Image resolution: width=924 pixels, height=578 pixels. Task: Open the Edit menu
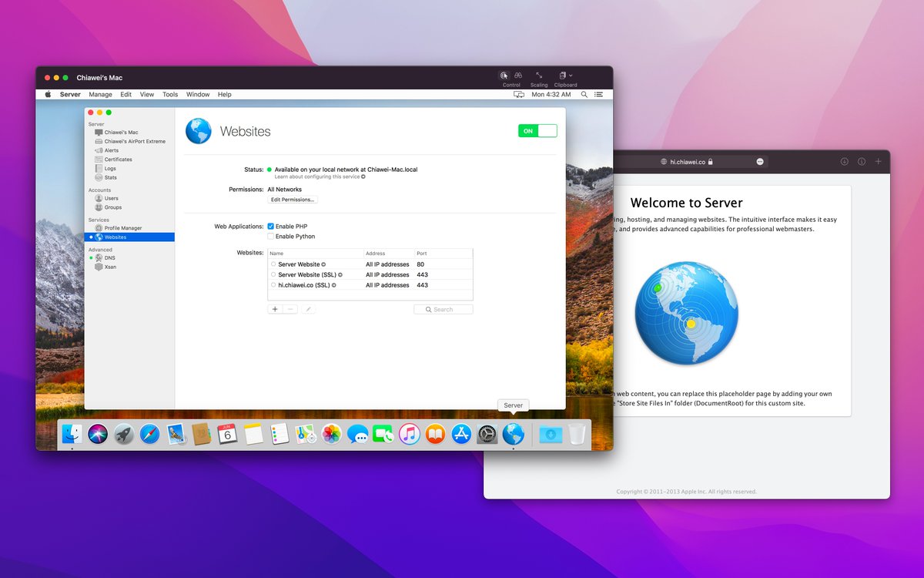[x=126, y=94]
